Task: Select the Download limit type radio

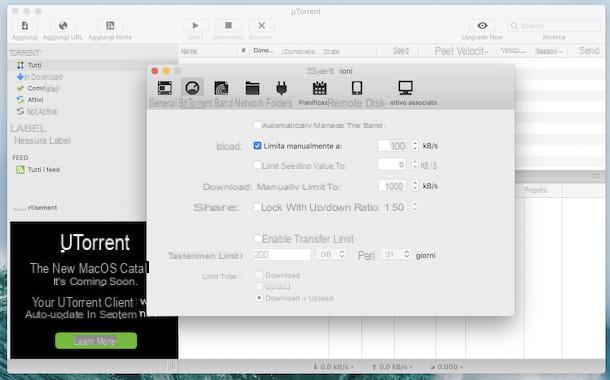Action: click(x=259, y=275)
